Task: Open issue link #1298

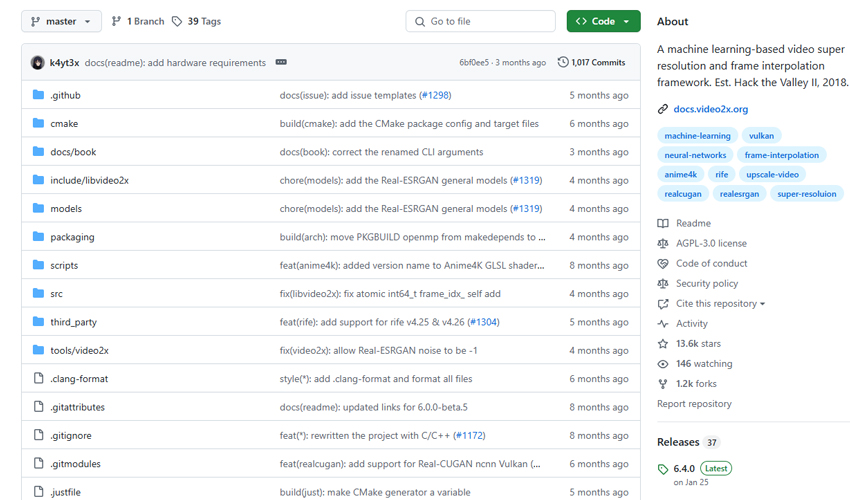Action: pyautogui.click(x=436, y=95)
